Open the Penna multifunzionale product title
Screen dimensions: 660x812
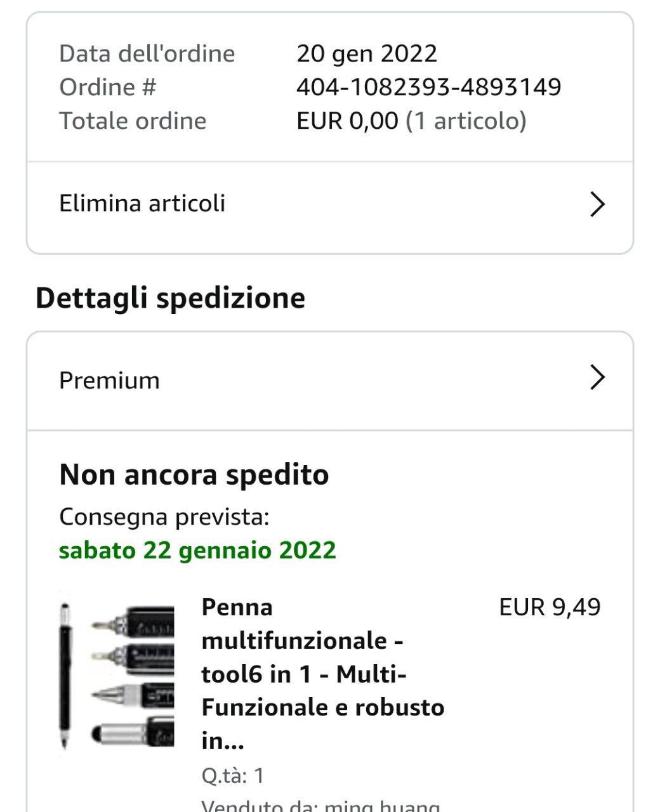tap(322, 673)
